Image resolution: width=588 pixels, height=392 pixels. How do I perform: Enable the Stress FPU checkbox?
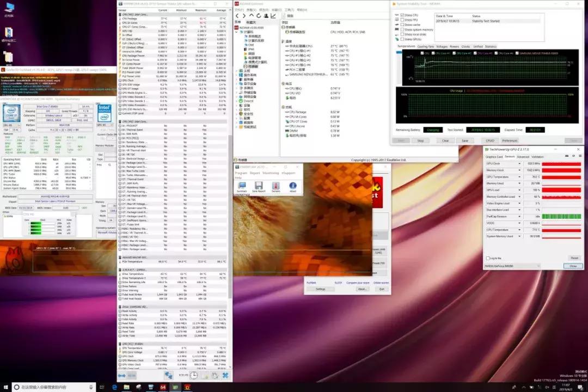pyautogui.click(x=402, y=20)
